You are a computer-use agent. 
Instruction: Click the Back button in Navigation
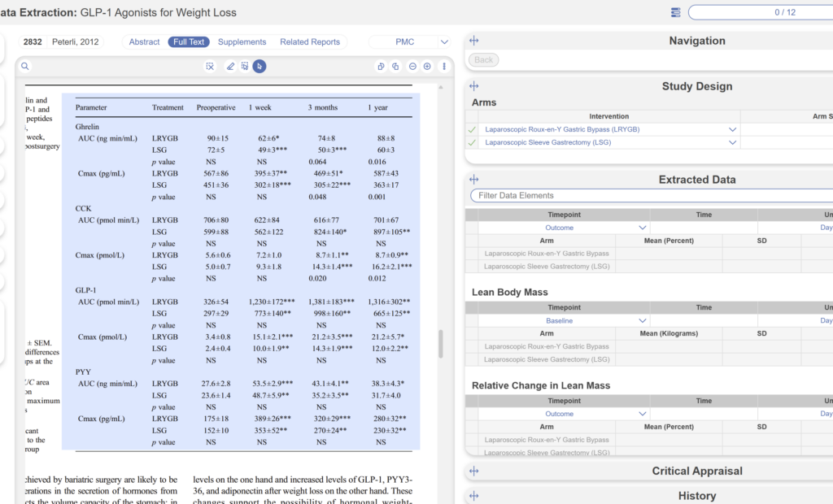pos(483,60)
